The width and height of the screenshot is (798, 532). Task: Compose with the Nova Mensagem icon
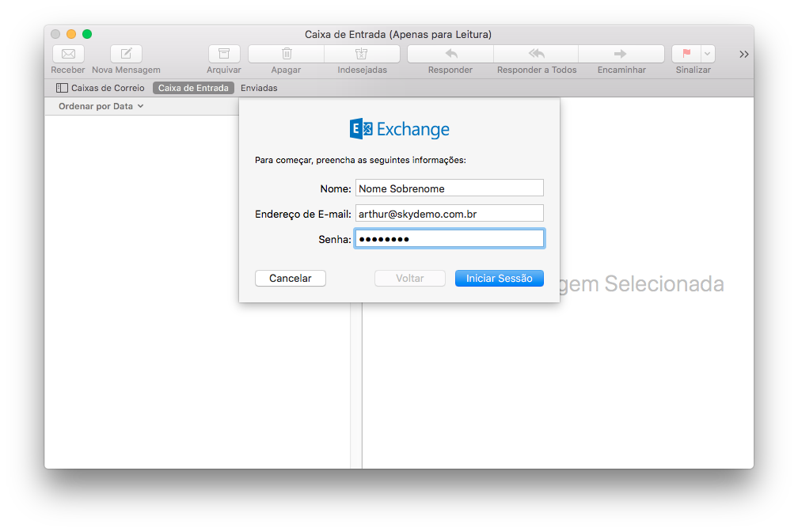(126, 54)
